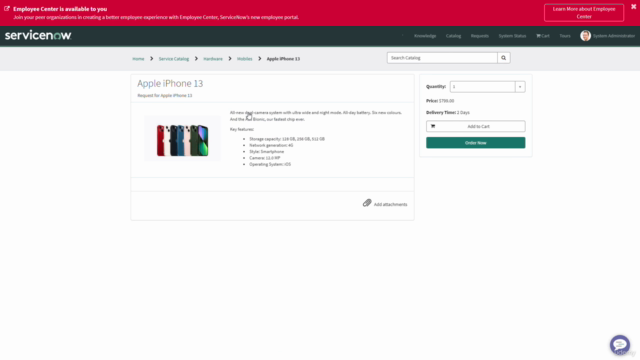
Task: Click the Add to Cart button
Action: click(x=476, y=126)
